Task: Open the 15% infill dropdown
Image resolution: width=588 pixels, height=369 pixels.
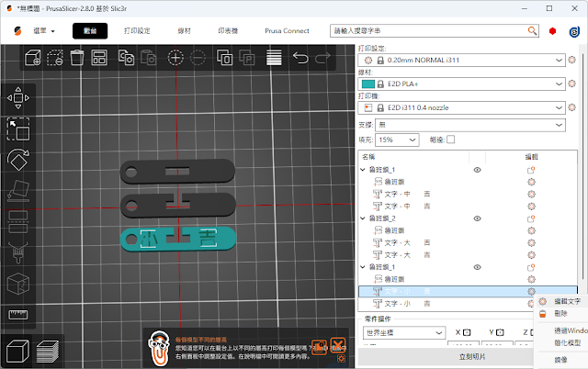Action: [397, 140]
